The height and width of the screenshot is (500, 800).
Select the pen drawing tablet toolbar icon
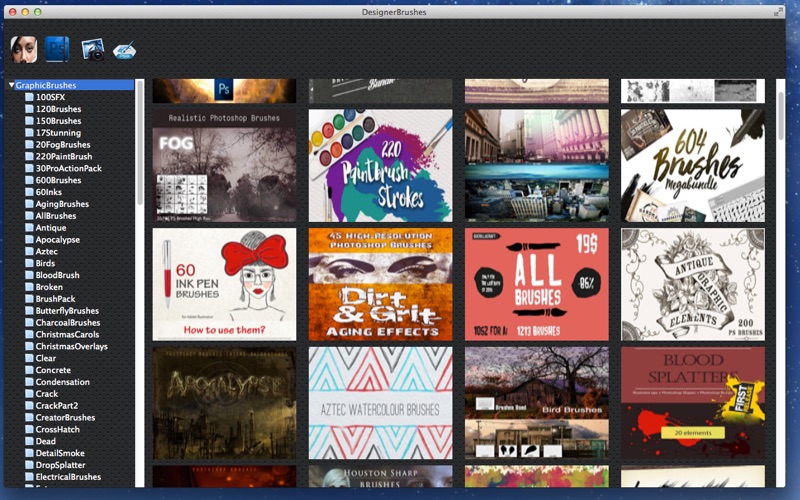[124, 51]
